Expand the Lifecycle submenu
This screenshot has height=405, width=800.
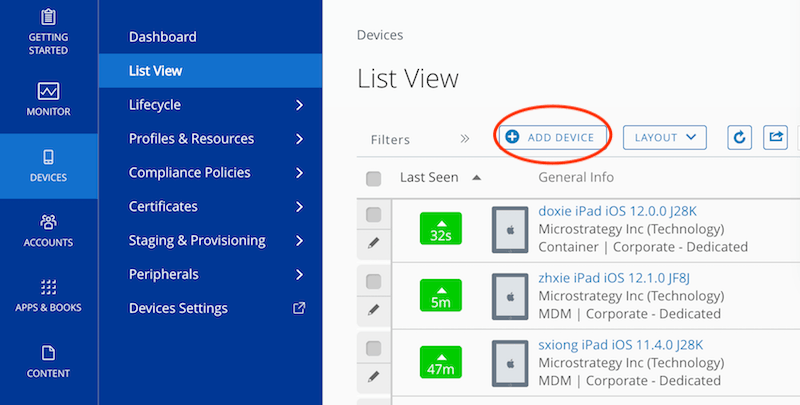[x=299, y=105]
